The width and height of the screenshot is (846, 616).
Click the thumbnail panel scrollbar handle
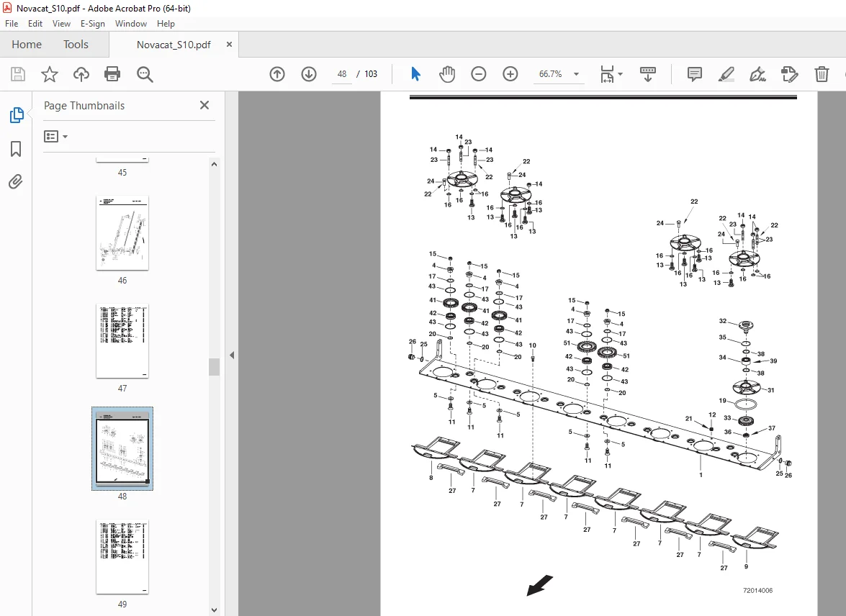[x=214, y=367]
